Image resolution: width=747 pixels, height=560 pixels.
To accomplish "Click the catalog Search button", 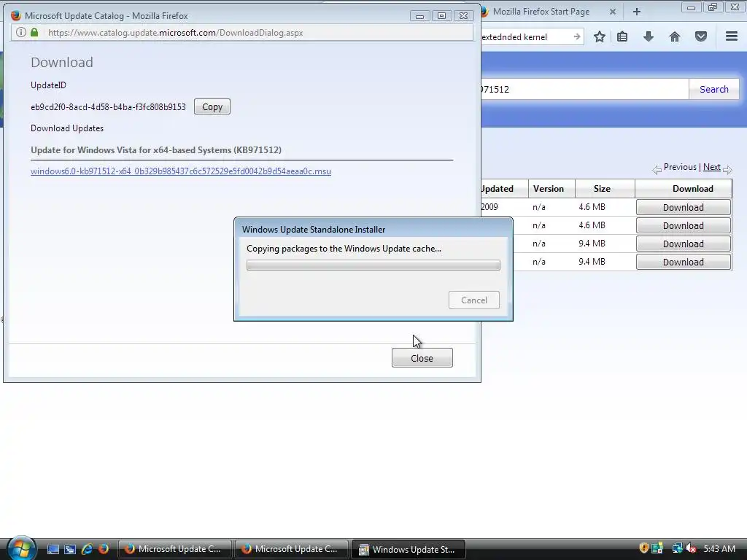I will (713, 89).
